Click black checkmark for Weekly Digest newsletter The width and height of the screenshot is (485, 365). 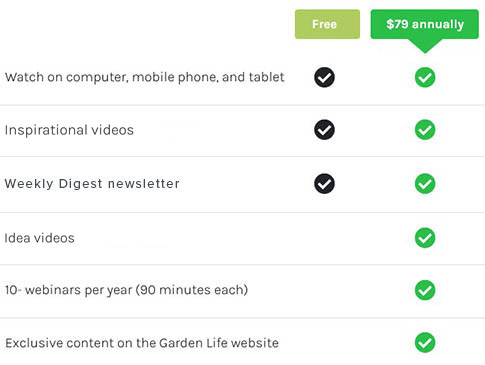[x=324, y=184]
